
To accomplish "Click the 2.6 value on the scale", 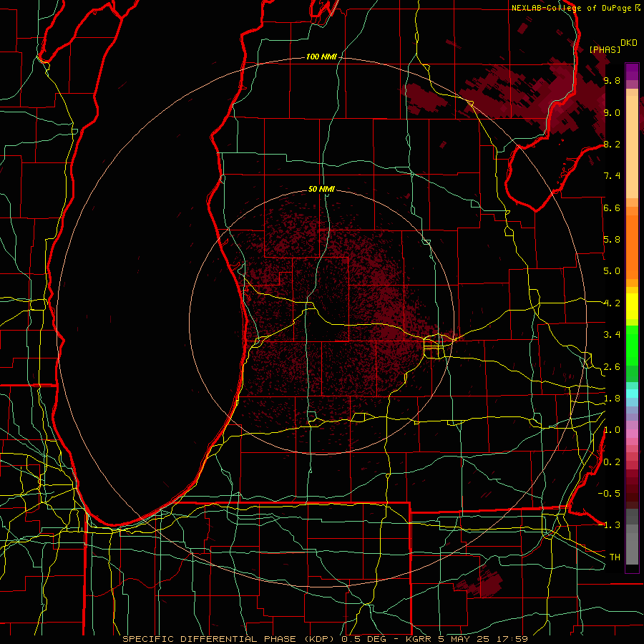I will click(612, 367).
